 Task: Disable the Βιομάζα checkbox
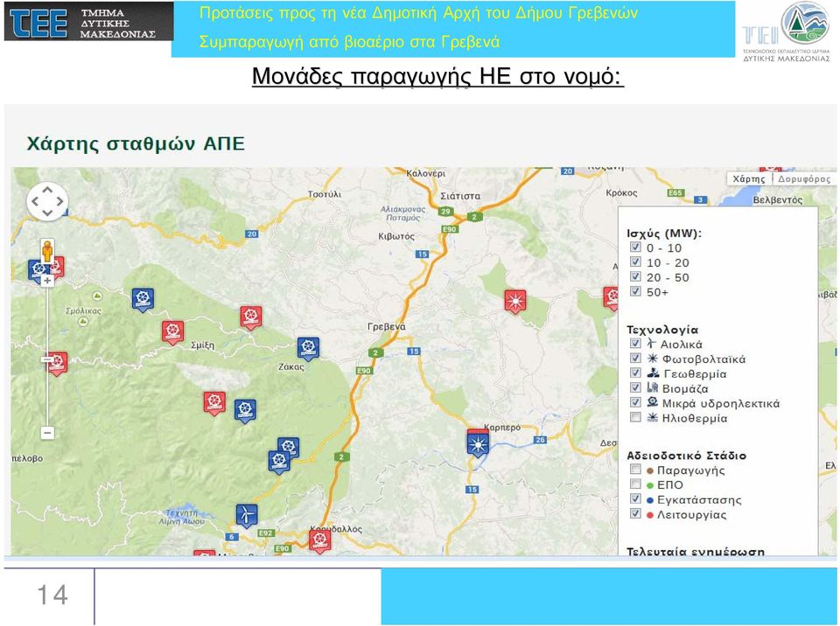(635, 387)
